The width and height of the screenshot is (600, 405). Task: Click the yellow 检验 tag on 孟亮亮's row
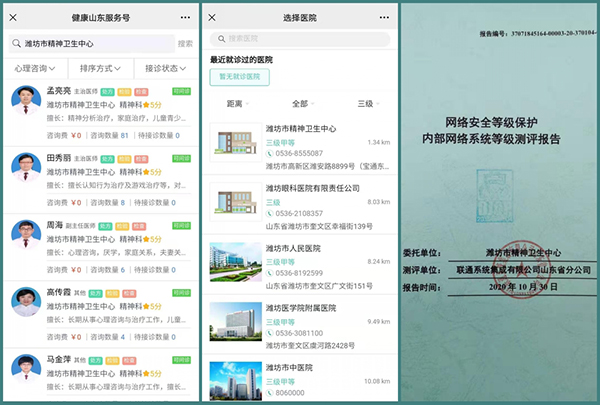click(x=124, y=92)
